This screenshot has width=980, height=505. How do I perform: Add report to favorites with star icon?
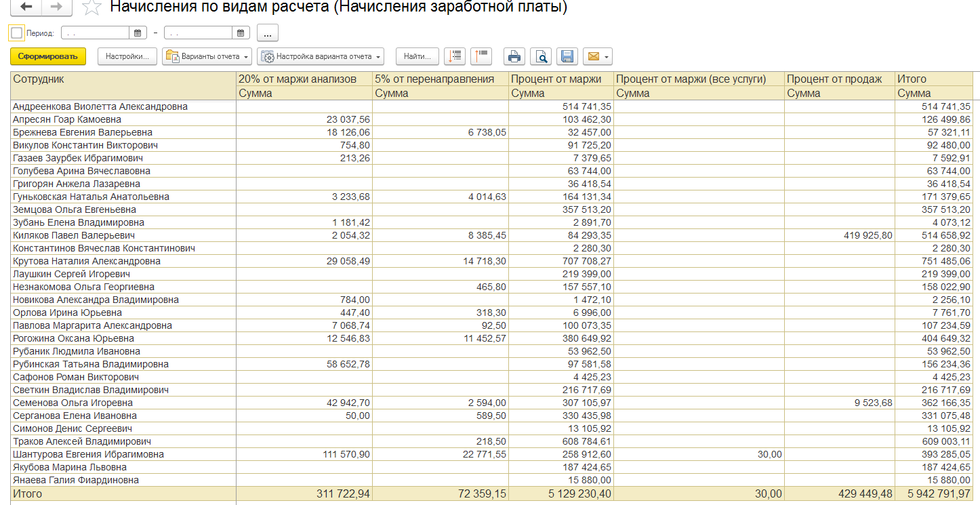(x=91, y=7)
